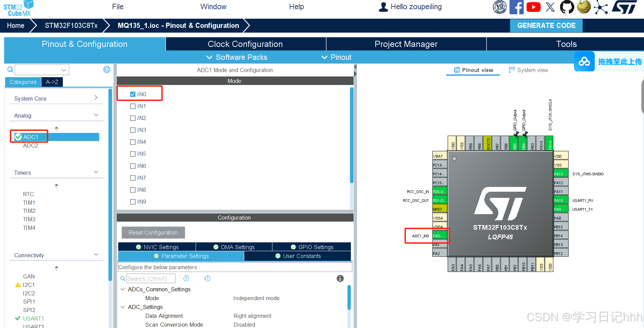Enable the IN3 channel checkbox

pyautogui.click(x=133, y=130)
